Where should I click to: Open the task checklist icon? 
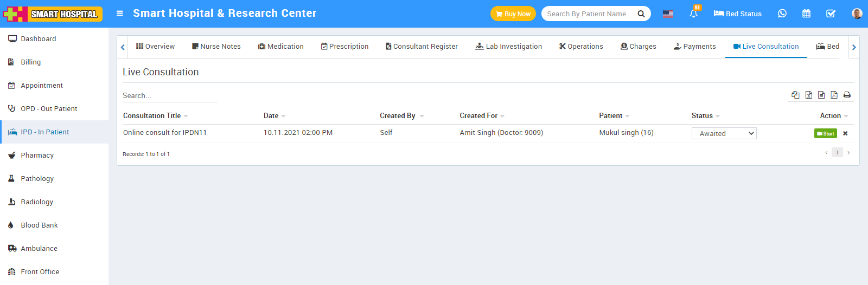[x=831, y=14]
